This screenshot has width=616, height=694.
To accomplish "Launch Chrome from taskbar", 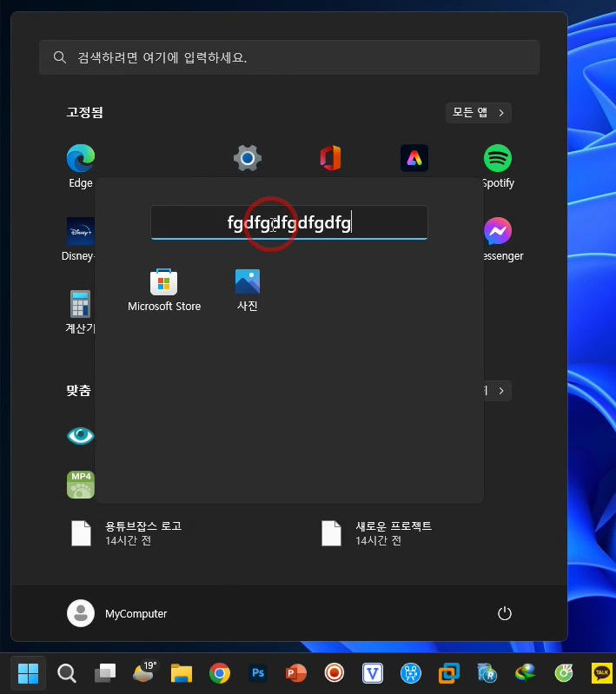I will 220,673.
